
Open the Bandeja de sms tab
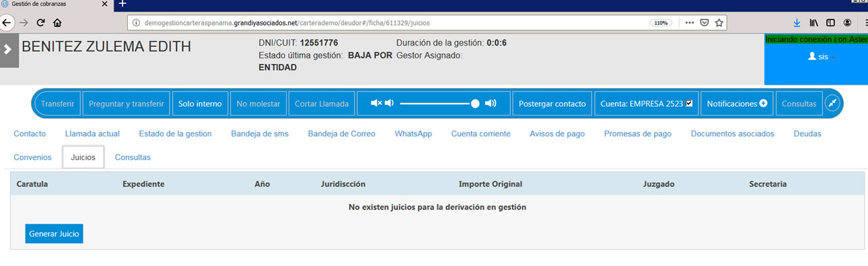coord(260,134)
